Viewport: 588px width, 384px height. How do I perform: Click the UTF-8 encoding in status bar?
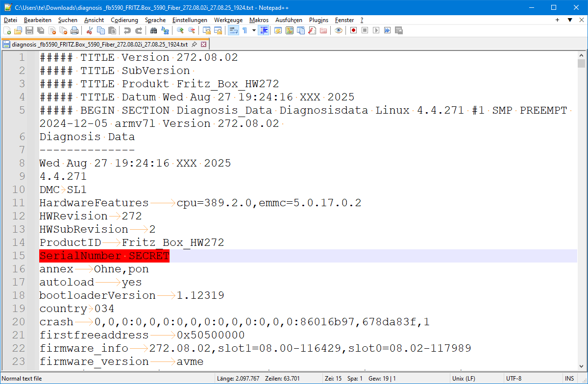coord(514,379)
